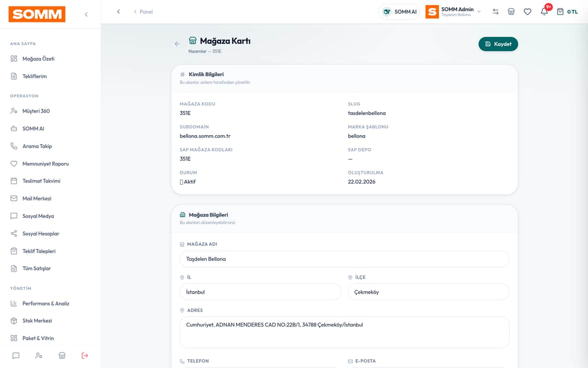Click the heart favorites icon in header

click(x=527, y=11)
